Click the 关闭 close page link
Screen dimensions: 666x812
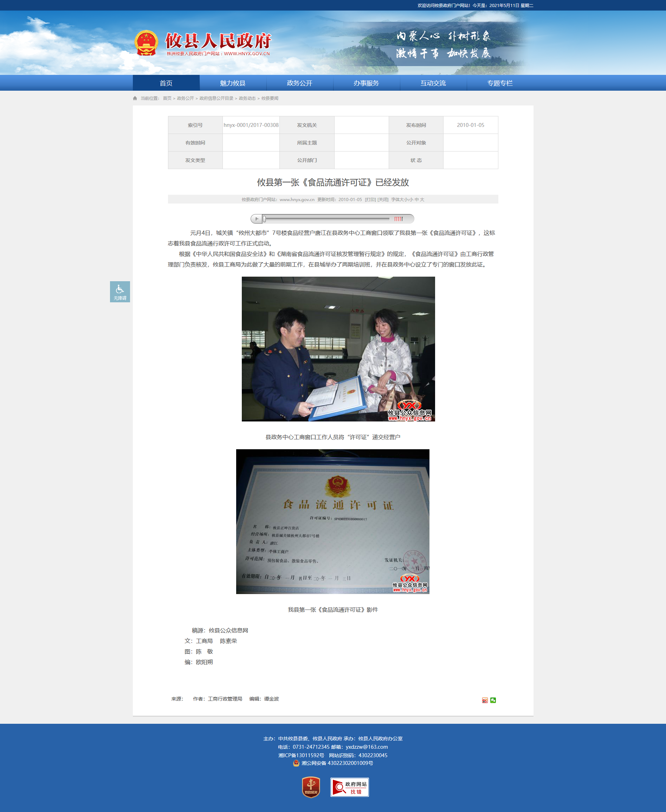point(383,200)
